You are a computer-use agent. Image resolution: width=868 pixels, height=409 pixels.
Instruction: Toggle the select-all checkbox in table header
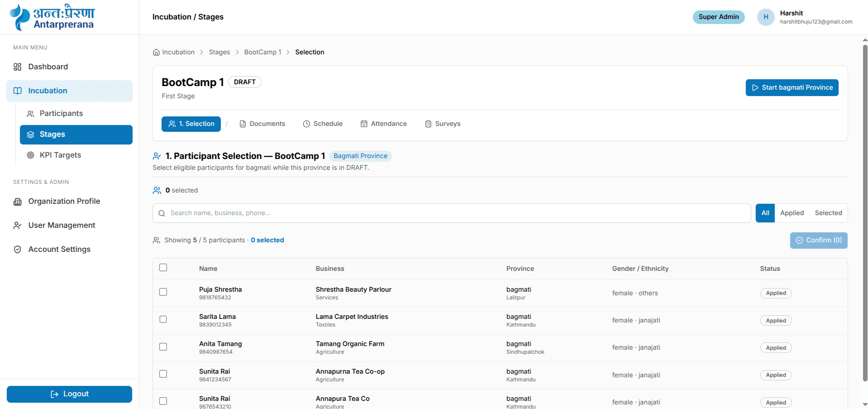[163, 268]
